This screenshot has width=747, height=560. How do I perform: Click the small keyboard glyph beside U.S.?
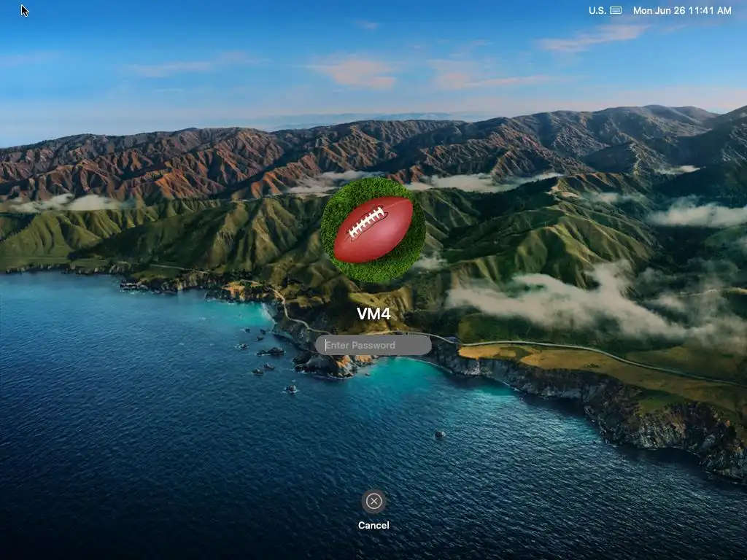(x=616, y=10)
